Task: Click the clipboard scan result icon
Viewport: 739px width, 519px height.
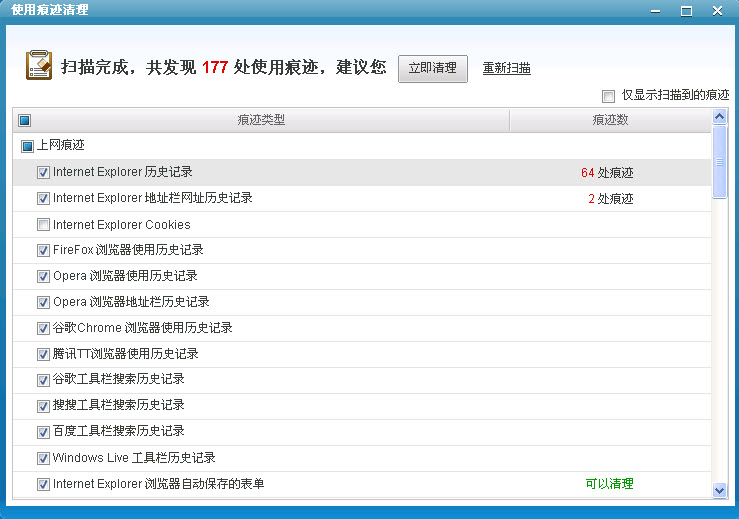Action: (38, 66)
